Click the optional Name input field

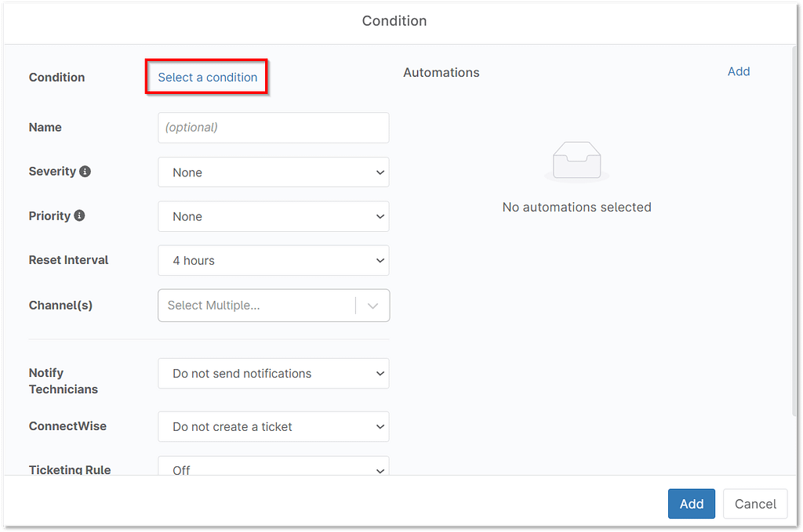[273, 127]
